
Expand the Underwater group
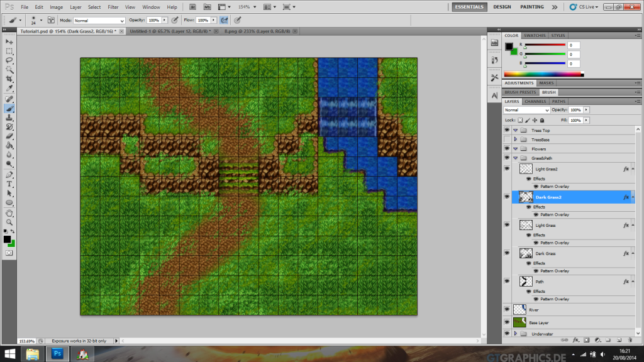tap(516, 334)
